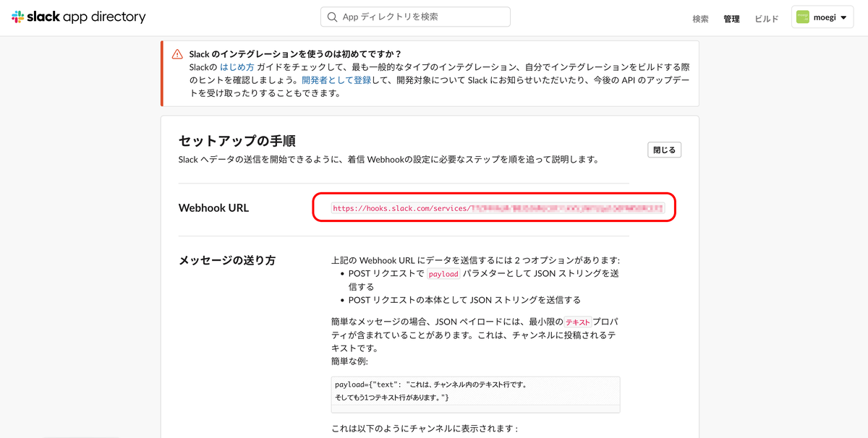This screenshot has height=438, width=868.
Task: Click the warning triangle icon in the notice
Action: click(177, 54)
